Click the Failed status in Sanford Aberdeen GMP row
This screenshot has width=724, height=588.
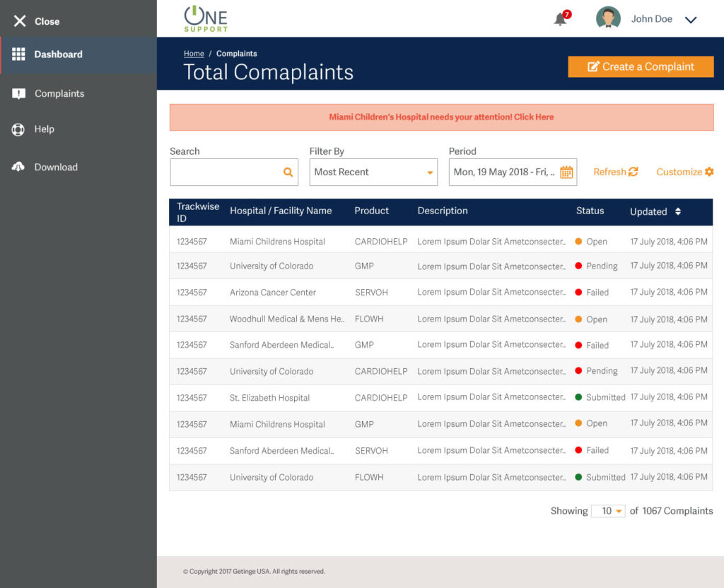tap(597, 345)
